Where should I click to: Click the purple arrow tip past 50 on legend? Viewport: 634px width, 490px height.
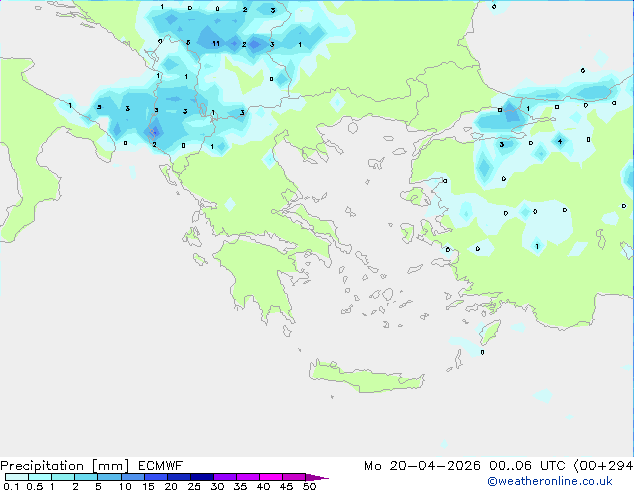coord(317,477)
